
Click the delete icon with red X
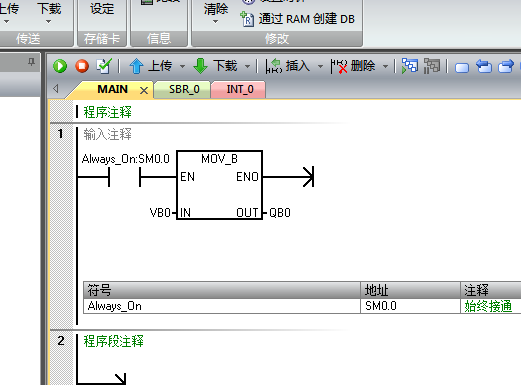pos(339,66)
